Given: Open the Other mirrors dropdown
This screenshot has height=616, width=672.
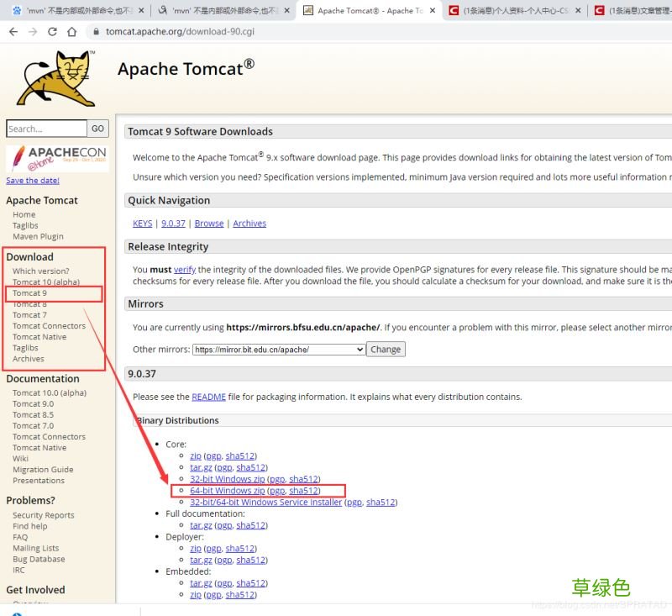Looking at the screenshot, I should [x=279, y=350].
